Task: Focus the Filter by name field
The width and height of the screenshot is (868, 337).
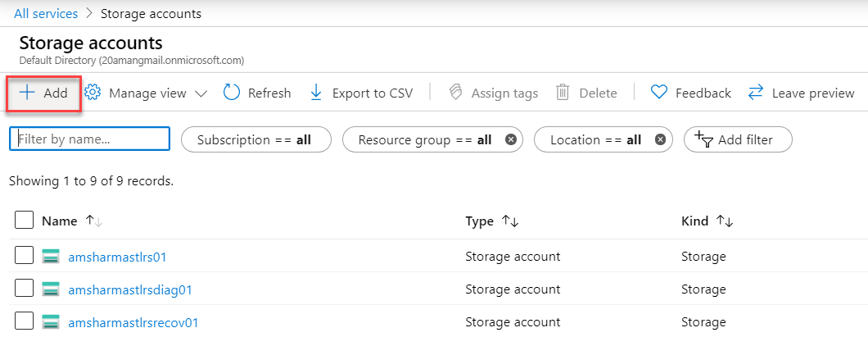Action: [x=90, y=139]
